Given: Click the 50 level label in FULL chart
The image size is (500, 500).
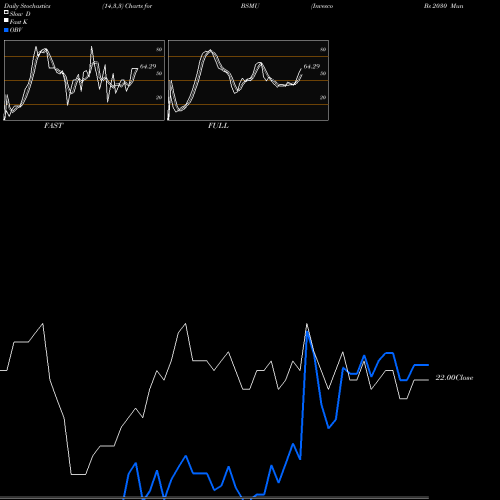Looking at the screenshot, I should click(x=323, y=73).
